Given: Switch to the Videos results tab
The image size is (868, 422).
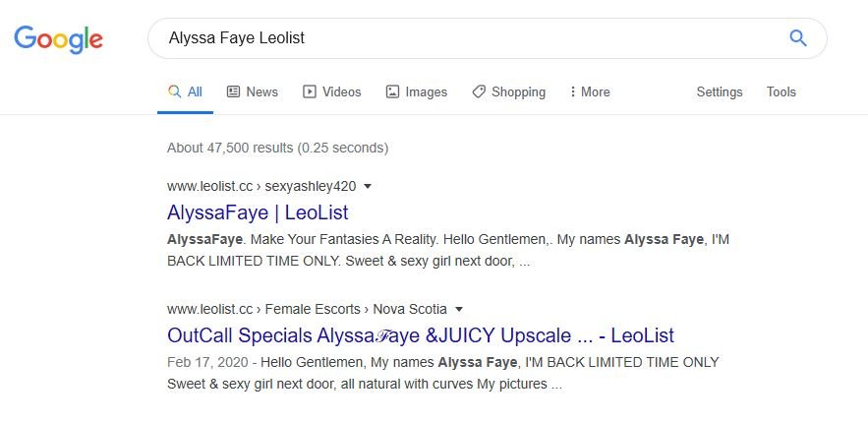Looking at the screenshot, I should point(331,91).
